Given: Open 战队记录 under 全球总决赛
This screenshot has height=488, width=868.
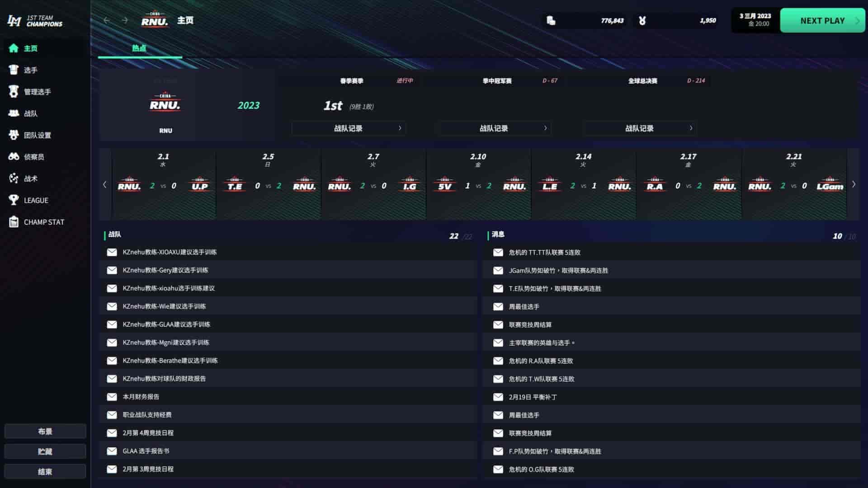Looking at the screenshot, I should click(x=640, y=128).
